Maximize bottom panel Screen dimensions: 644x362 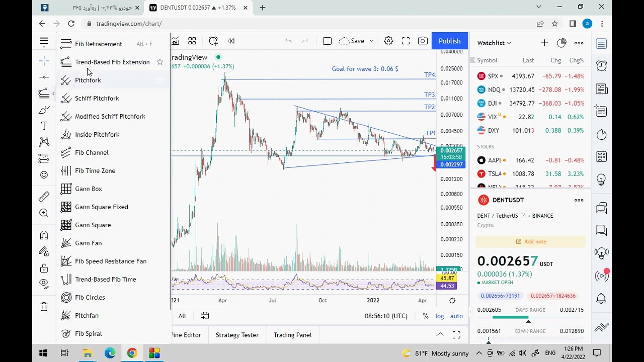coord(456,335)
